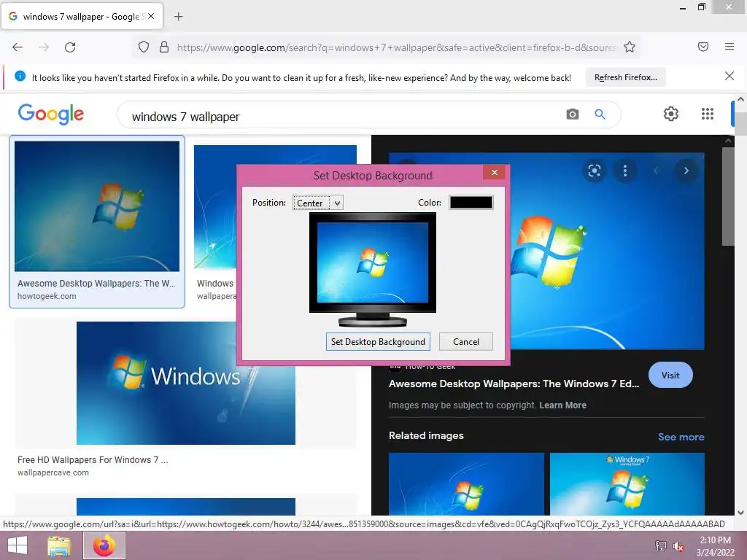The width and height of the screenshot is (747, 560).
Task: Click the muted volume tray icon
Action: pyautogui.click(x=678, y=546)
